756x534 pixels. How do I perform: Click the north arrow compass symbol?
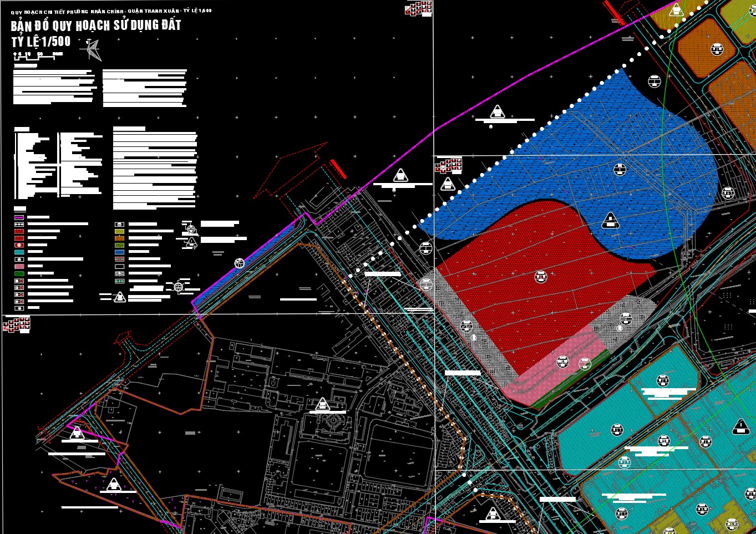click(x=93, y=51)
